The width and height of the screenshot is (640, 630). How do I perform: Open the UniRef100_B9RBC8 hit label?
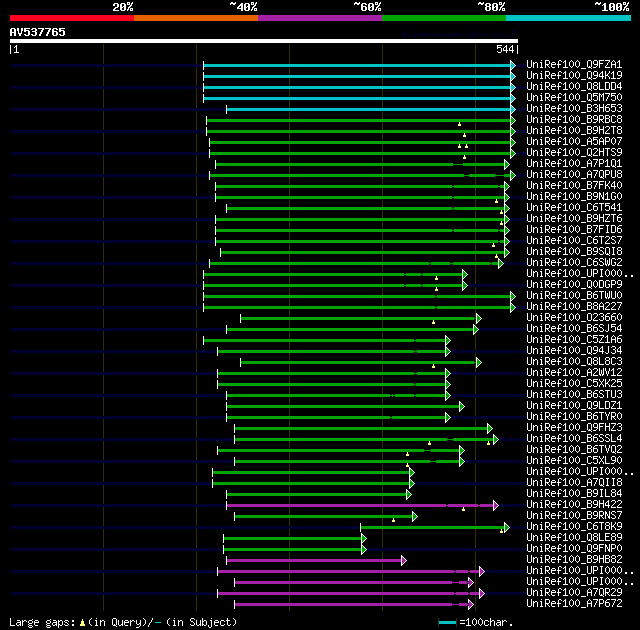[574, 120]
